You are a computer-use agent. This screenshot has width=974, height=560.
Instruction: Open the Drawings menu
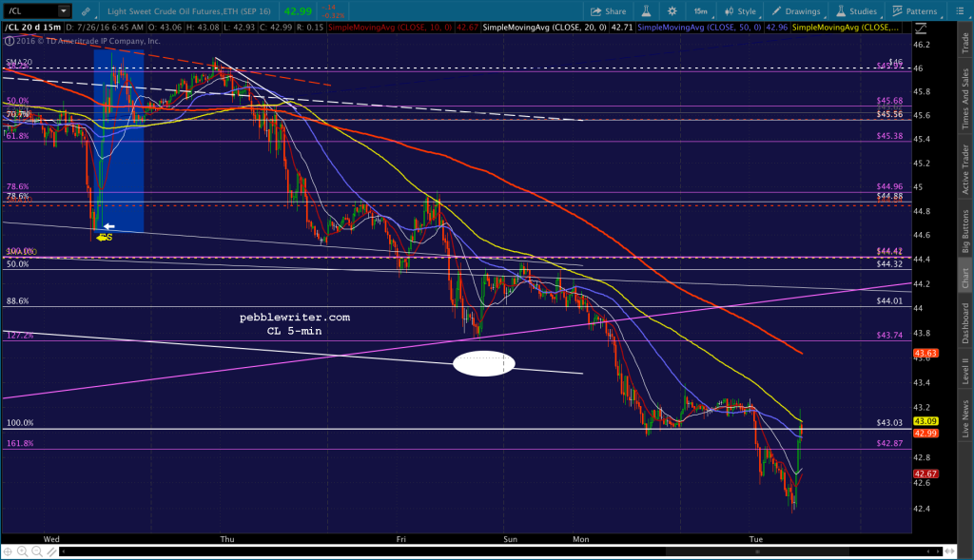[796, 11]
